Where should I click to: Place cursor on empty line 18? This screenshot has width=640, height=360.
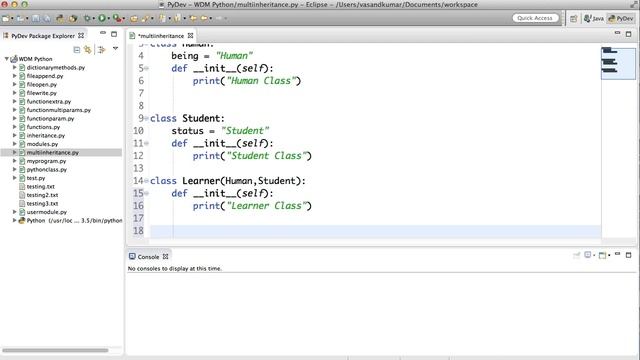click(x=376, y=231)
